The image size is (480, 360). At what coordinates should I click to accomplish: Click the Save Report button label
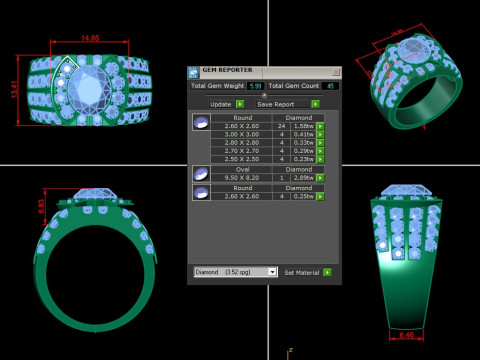click(x=276, y=104)
